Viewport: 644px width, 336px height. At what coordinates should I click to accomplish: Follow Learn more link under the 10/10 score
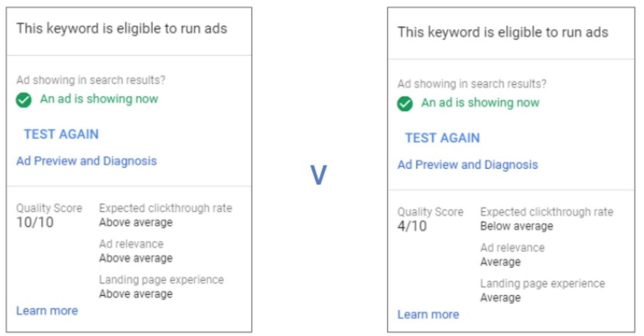[47, 311]
